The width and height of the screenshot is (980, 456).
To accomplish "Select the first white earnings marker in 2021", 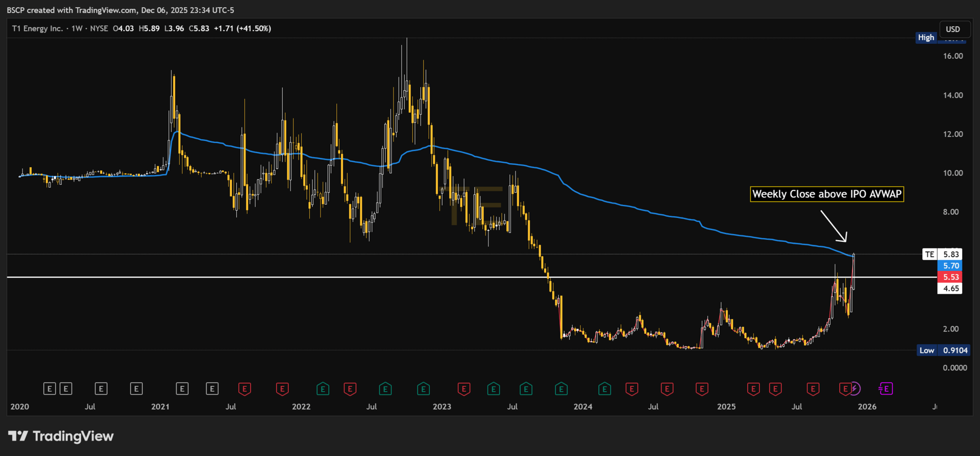I will 182,389.
